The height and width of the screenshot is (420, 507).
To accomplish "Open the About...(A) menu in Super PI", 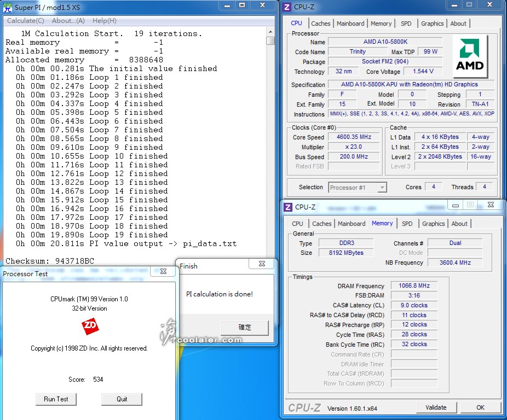I will 68,21.
